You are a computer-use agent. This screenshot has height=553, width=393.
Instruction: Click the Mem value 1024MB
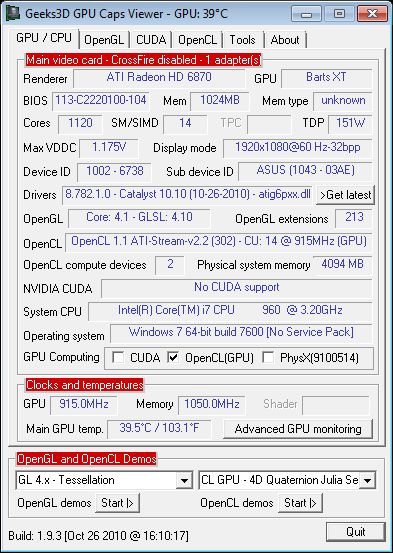220,101
